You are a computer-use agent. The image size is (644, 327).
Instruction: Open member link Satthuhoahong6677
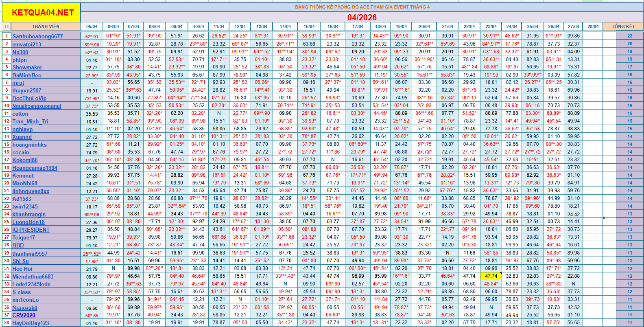pos(37,36)
